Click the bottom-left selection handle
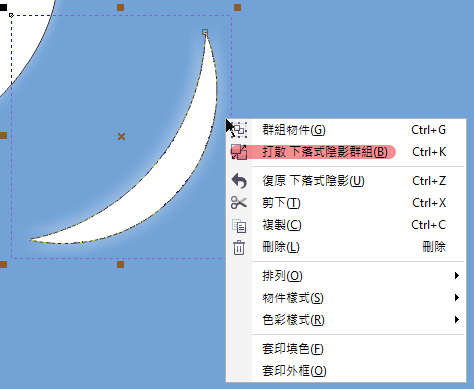Screen dimensions: 474x389 click(x=3, y=265)
